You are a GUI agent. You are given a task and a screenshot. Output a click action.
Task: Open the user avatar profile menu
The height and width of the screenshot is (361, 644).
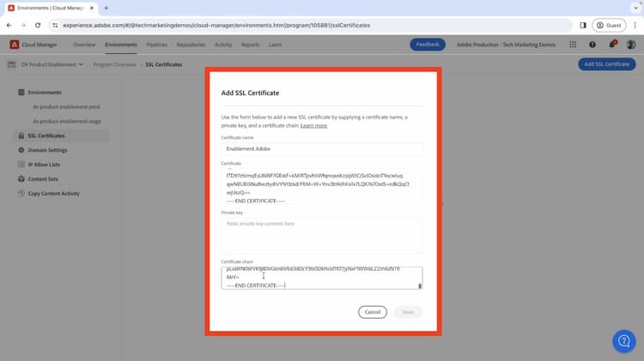coord(631,45)
